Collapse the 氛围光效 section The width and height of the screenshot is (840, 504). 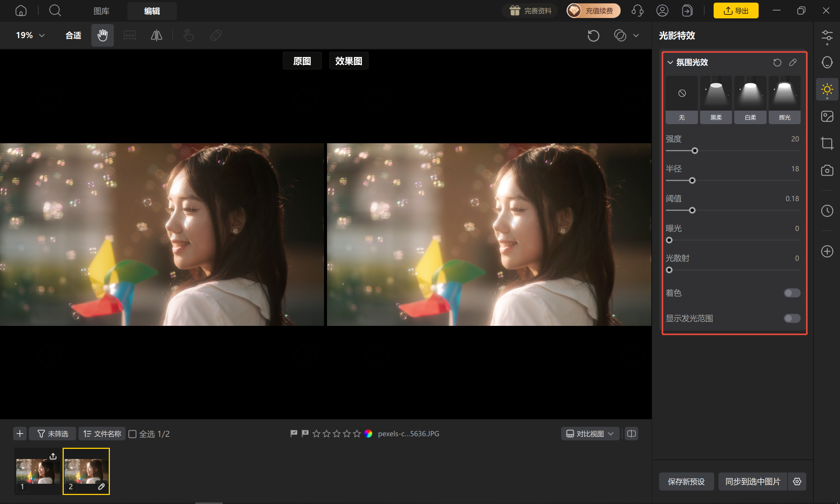pyautogui.click(x=670, y=62)
